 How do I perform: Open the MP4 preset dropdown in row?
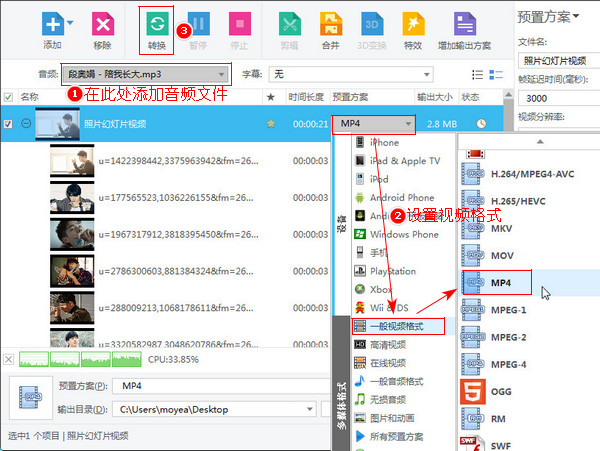click(x=374, y=124)
